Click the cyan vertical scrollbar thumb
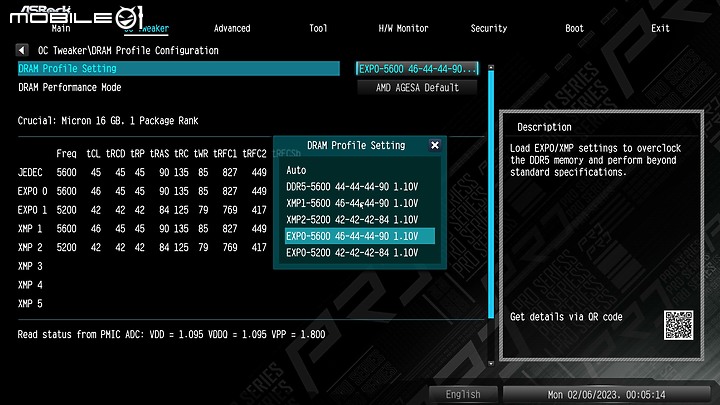The image size is (720, 405). coord(491,194)
